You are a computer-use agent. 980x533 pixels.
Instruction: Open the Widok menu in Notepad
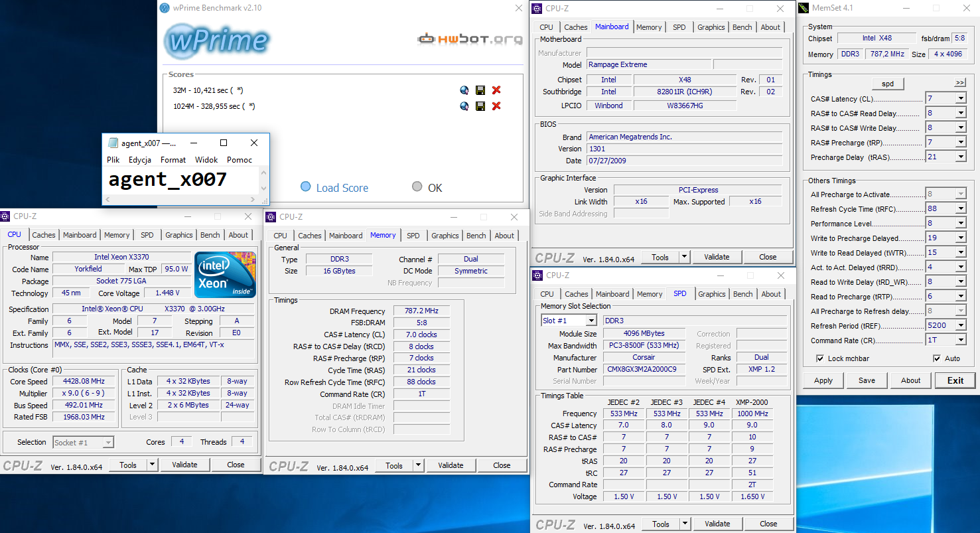click(x=206, y=160)
